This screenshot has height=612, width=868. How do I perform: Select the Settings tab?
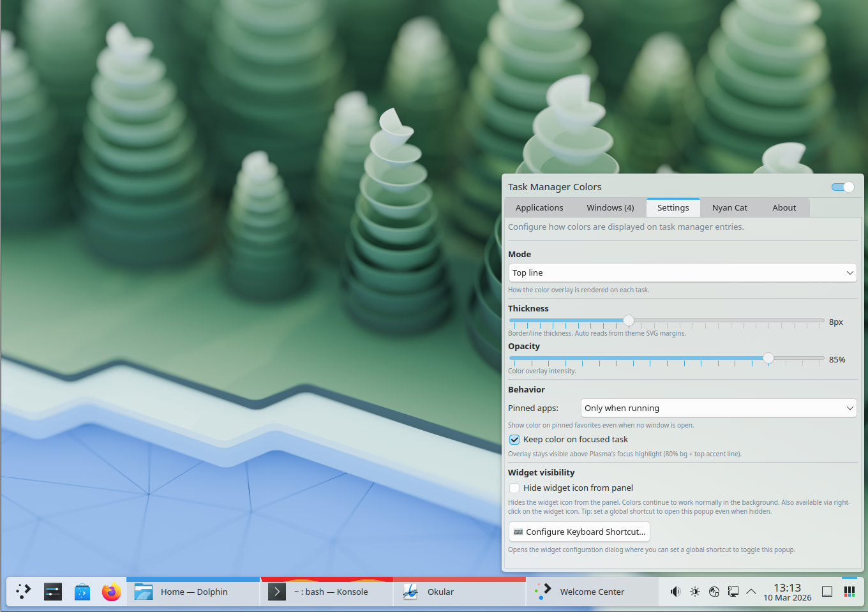point(673,207)
